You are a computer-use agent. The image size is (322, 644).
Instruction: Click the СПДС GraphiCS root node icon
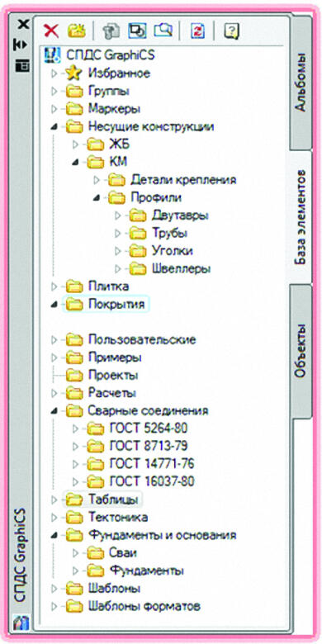[51, 55]
